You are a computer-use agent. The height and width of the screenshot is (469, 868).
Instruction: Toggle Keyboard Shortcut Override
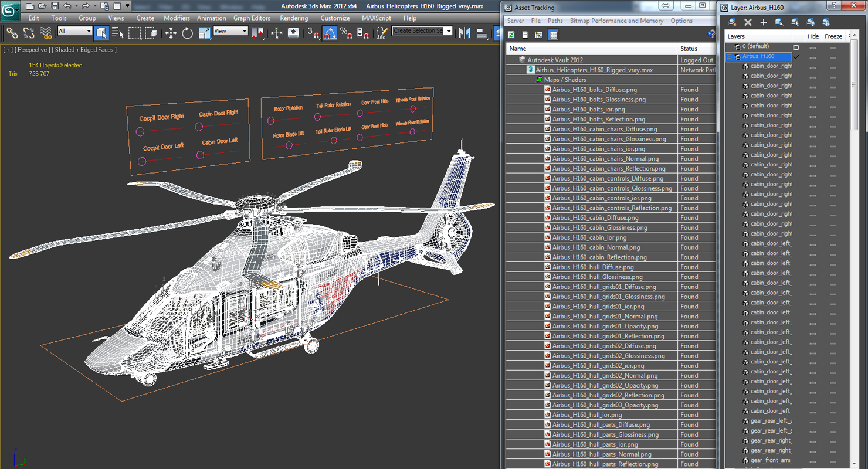293,33
